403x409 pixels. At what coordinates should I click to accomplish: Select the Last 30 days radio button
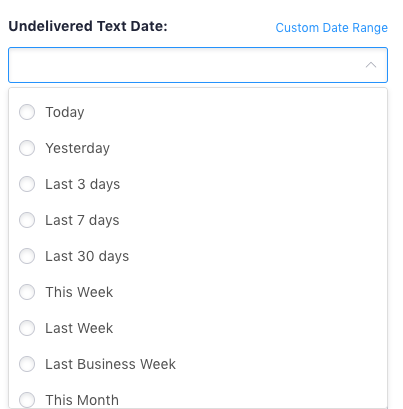[x=27, y=256]
